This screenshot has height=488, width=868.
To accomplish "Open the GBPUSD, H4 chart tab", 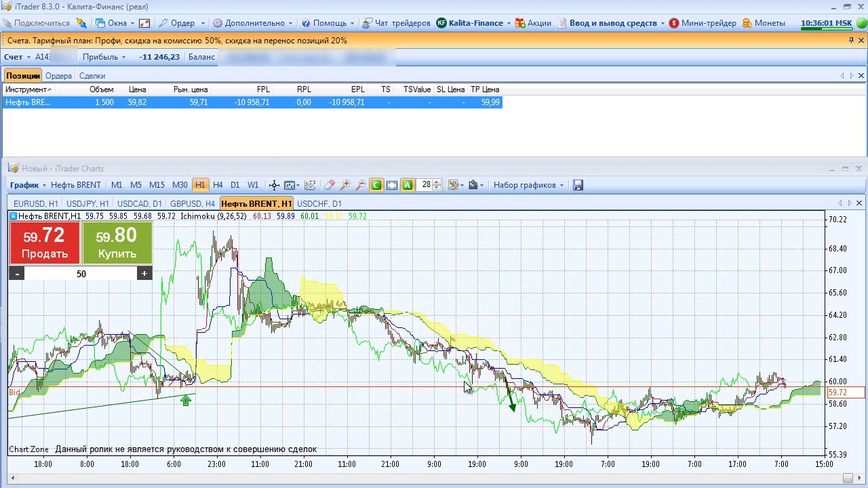I will pos(193,204).
